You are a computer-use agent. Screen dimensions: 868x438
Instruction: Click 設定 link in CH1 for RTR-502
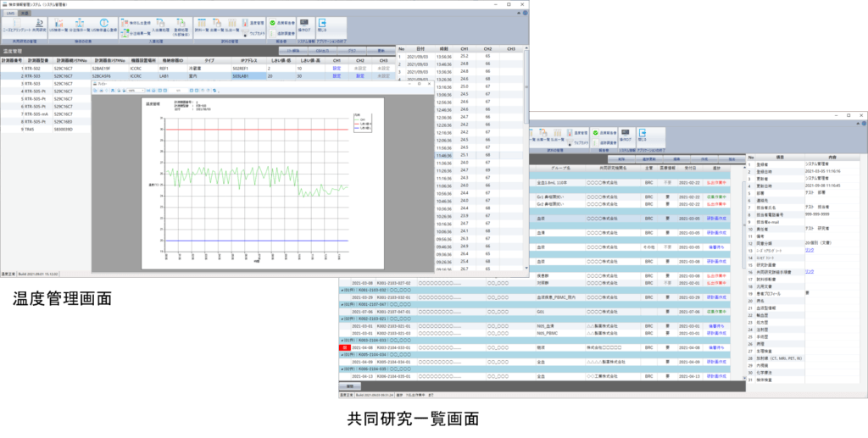337,68
